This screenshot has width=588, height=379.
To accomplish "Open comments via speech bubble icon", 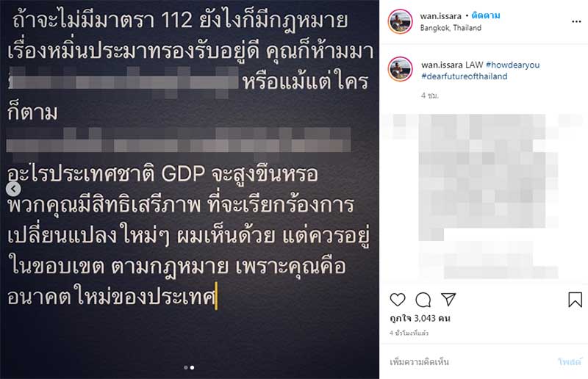I will 423,300.
